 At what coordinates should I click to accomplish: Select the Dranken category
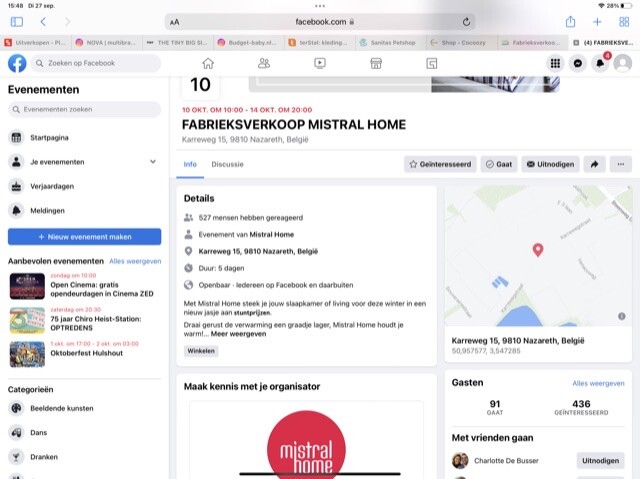tap(84, 457)
